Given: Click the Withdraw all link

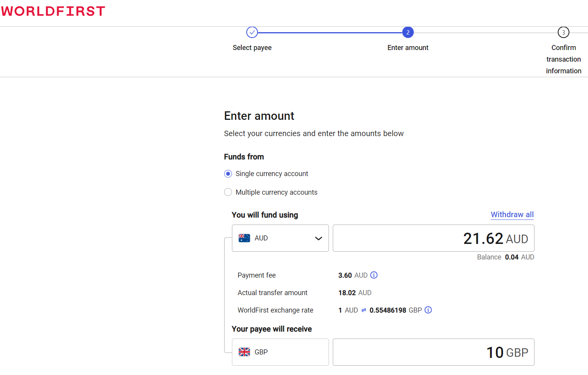Looking at the screenshot, I should coord(512,214).
